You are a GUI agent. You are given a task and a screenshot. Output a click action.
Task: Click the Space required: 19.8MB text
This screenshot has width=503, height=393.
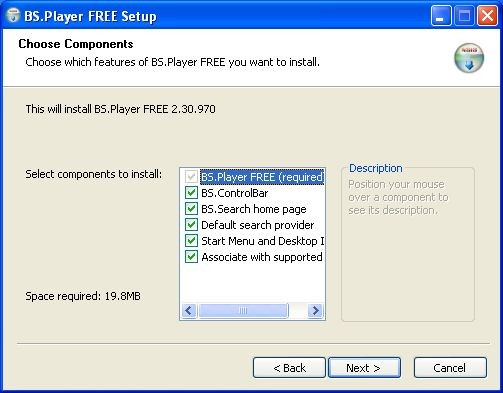coord(83,296)
